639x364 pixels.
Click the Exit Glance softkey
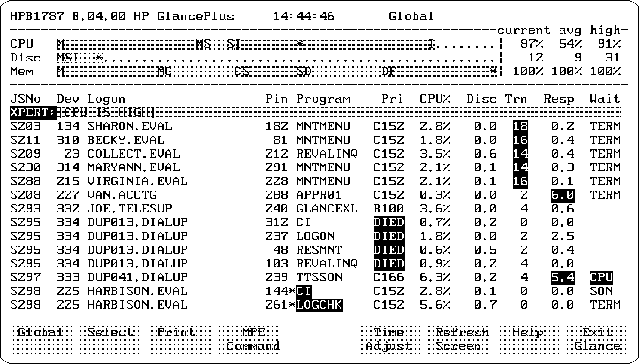pos(597,339)
